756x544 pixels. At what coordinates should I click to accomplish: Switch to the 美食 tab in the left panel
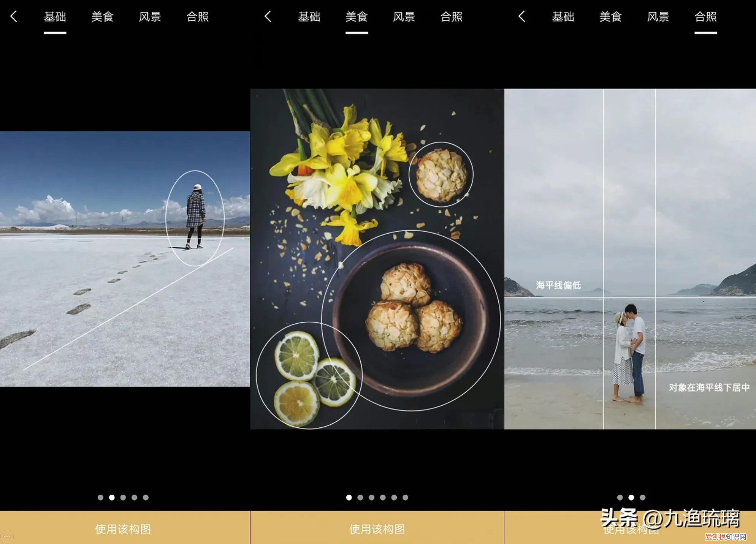click(x=103, y=17)
